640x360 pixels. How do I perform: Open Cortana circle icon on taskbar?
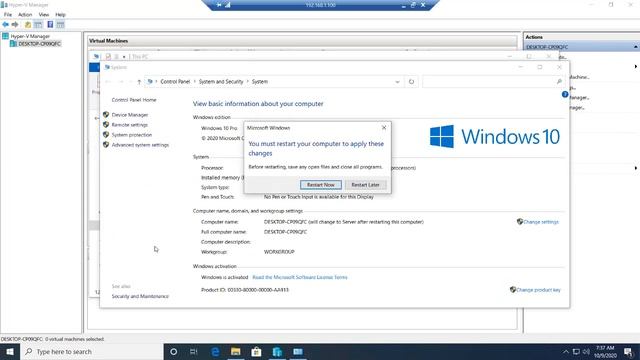click(173, 351)
